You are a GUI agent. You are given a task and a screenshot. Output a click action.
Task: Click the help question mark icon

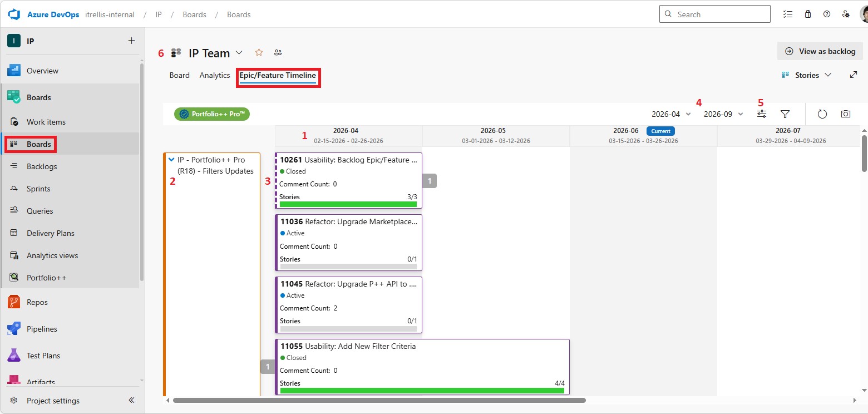[827, 14]
